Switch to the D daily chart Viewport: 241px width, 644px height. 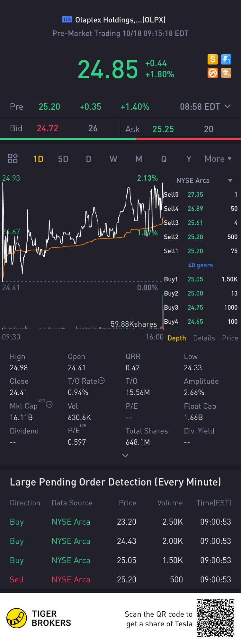(89, 159)
